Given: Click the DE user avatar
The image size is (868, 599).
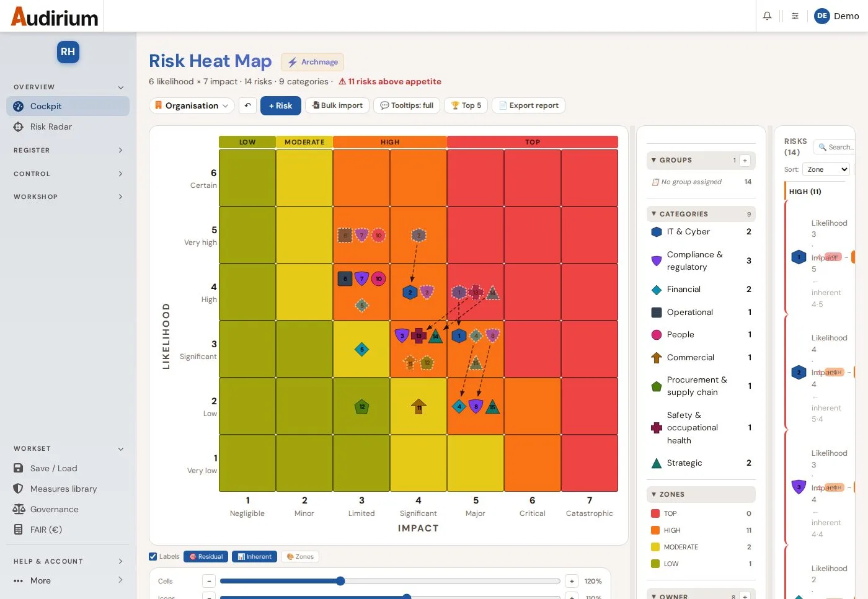Looking at the screenshot, I should tap(822, 16).
